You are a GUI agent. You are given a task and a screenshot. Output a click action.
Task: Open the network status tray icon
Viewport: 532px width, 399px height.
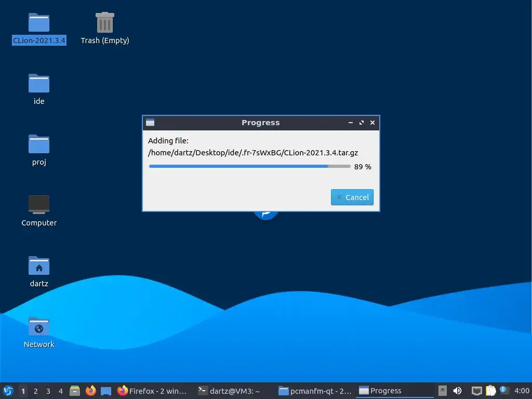tap(477, 391)
